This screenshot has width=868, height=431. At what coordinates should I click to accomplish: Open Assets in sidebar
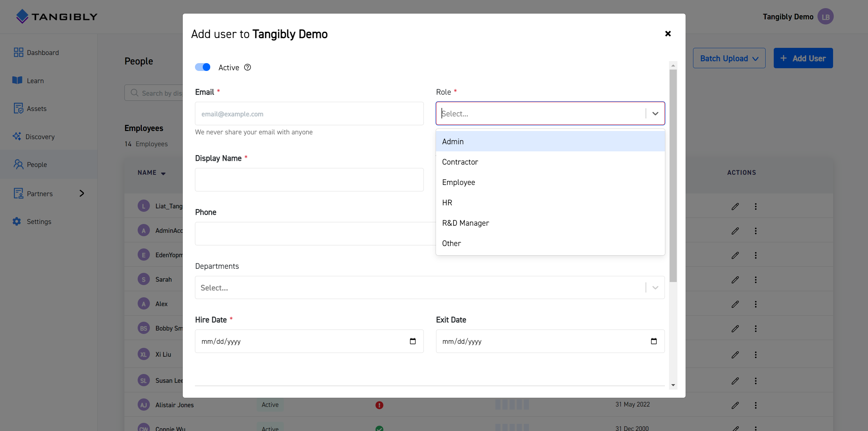coord(30,109)
